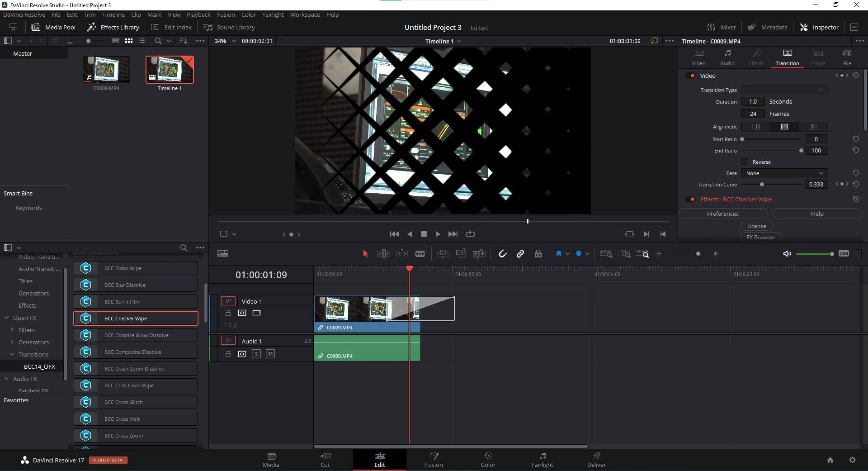This screenshot has height=471, width=868.
Task: Click the Replace Clip icon
Action: tap(479, 254)
